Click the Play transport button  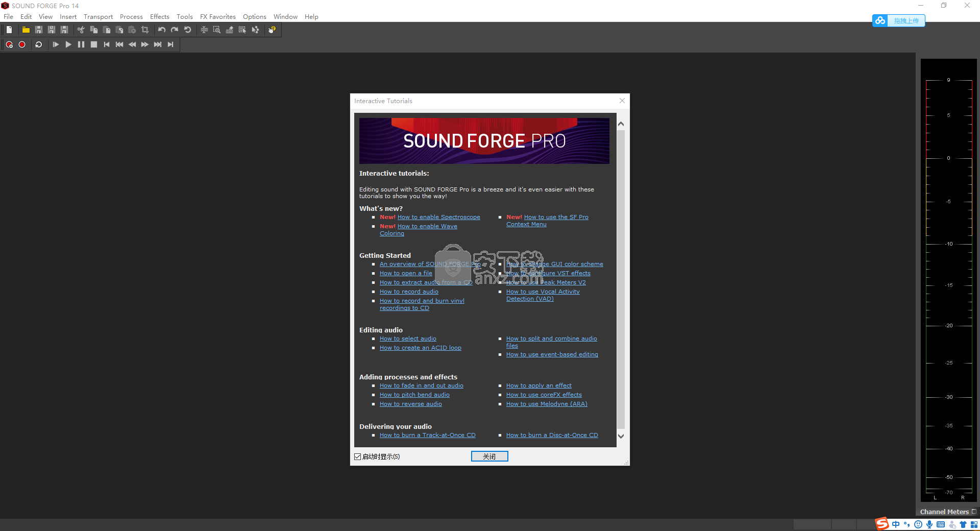click(x=68, y=44)
